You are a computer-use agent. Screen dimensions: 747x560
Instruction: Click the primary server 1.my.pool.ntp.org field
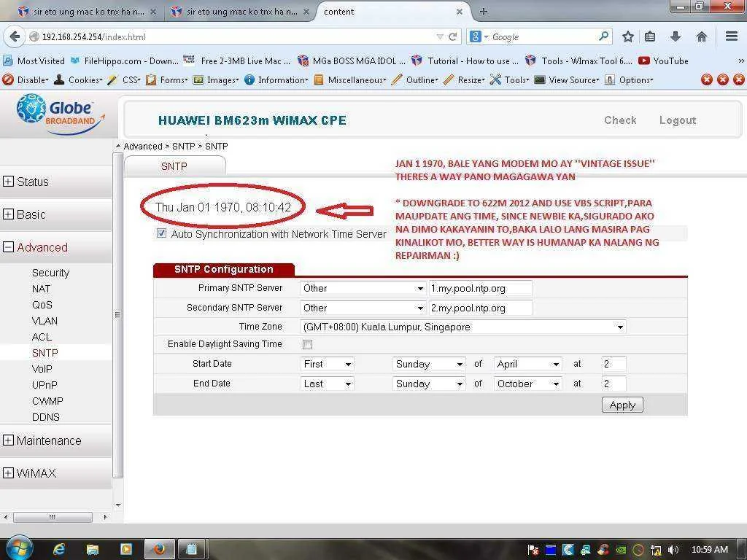(480, 288)
